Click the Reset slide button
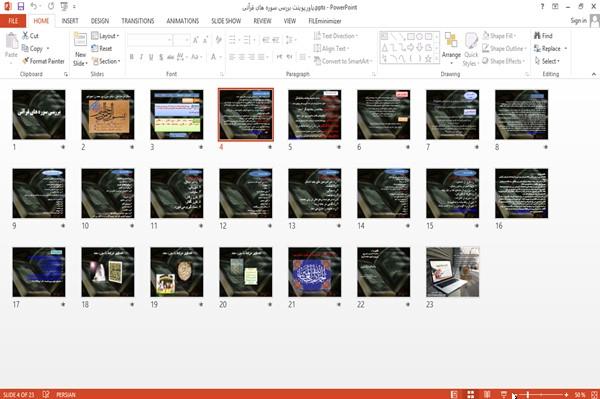Screen dimensions: 600x399 tap(102, 49)
